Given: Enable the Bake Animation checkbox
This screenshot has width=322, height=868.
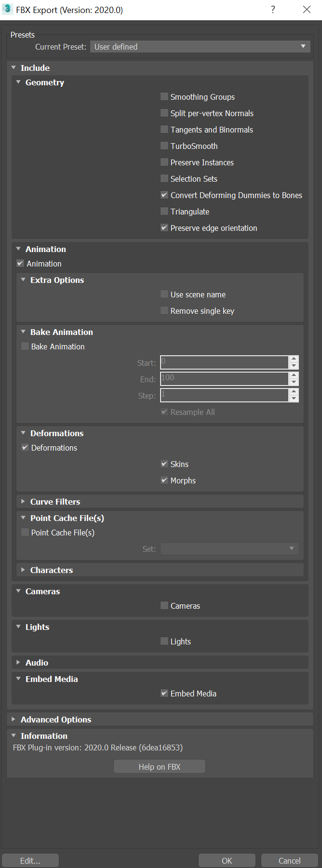Looking at the screenshot, I should click(25, 347).
